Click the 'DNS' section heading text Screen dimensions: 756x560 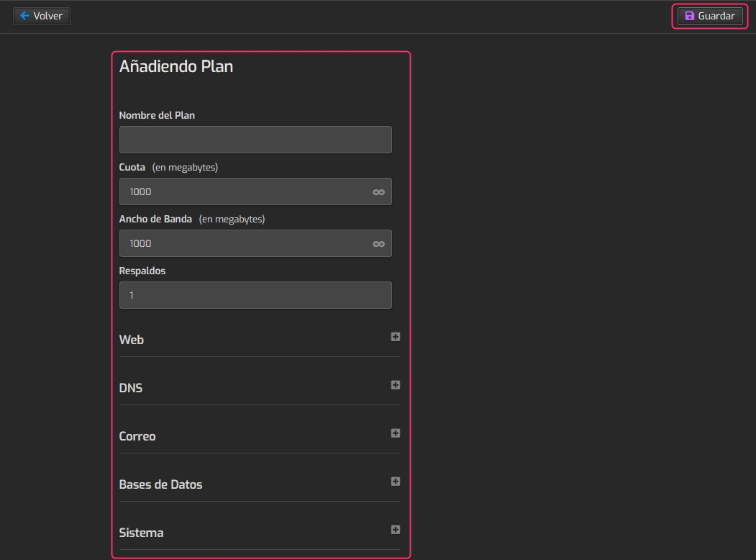[x=131, y=388]
